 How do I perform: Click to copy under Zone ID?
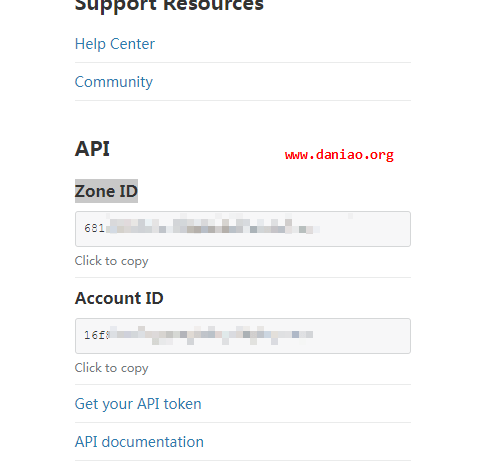tap(112, 261)
